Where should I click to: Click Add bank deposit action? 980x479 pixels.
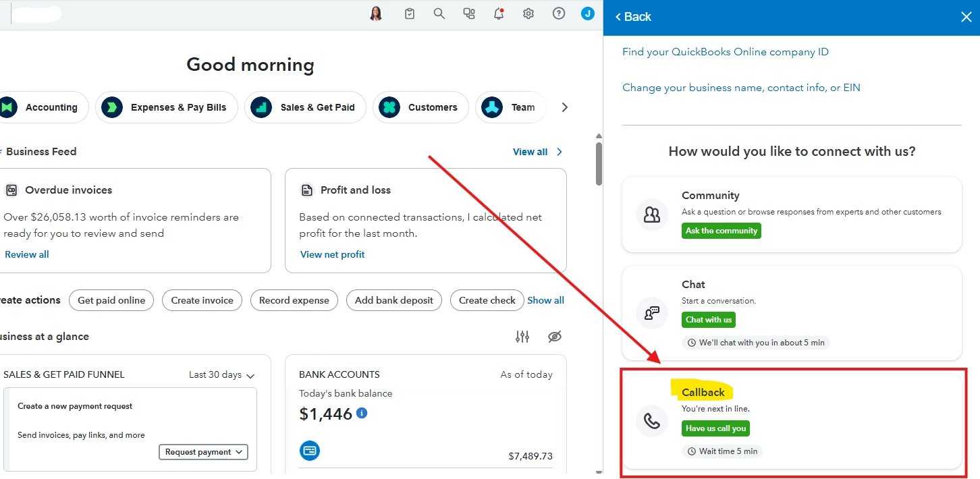pos(394,300)
